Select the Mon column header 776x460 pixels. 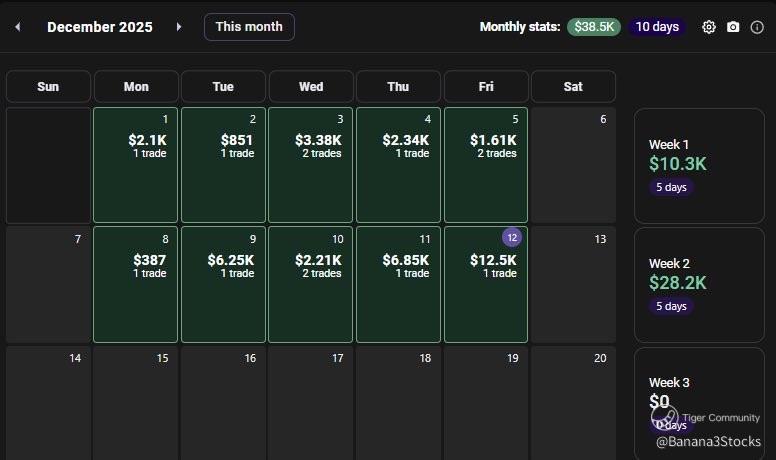[x=136, y=87]
